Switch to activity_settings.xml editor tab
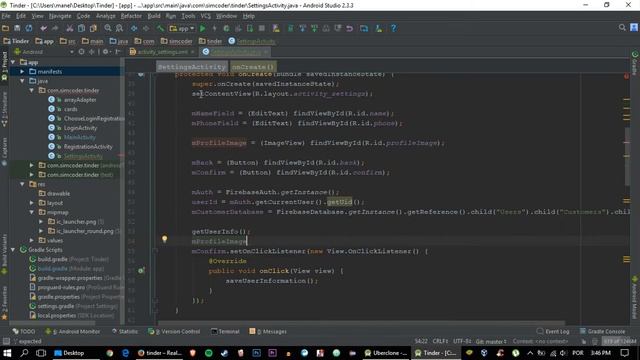The image size is (640, 360). (162, 52)
